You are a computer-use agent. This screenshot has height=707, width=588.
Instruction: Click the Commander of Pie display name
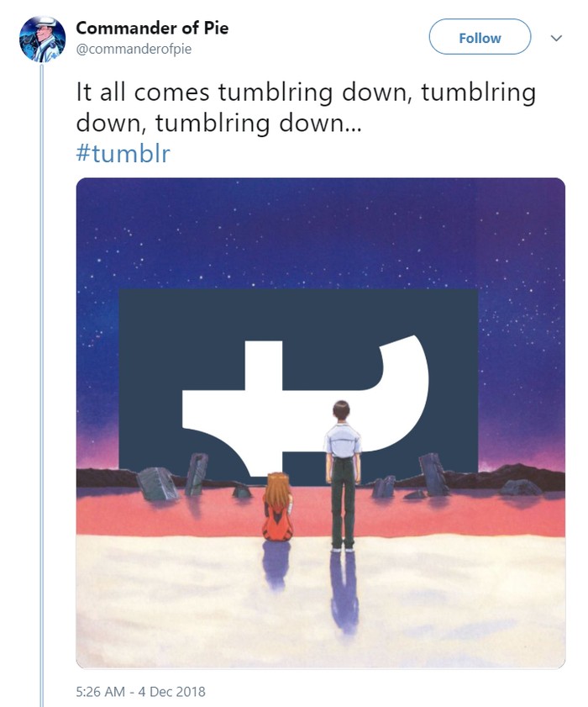pos(152,28)
